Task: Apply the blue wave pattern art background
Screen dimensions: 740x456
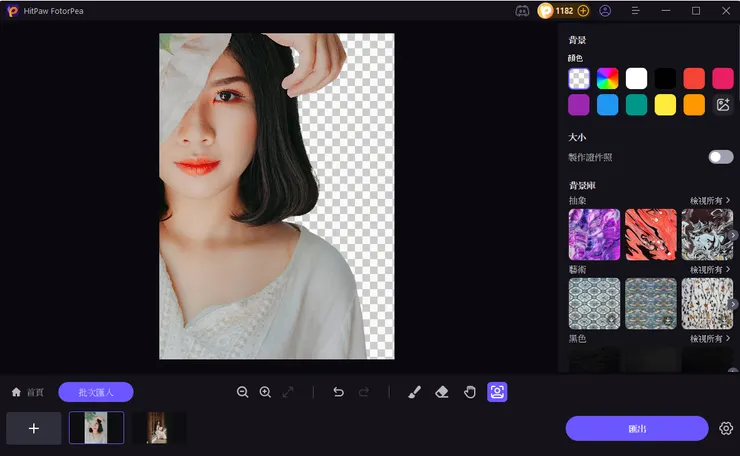Action: point(651,304)
